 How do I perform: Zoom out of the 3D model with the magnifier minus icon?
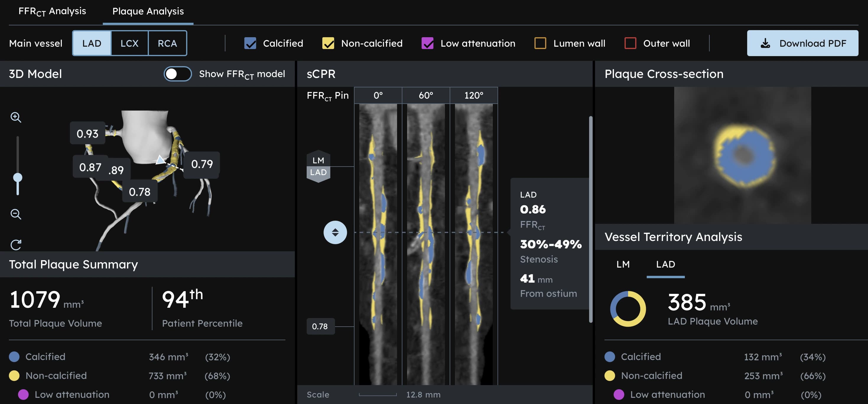pyautogui.click(x=16, y=214)
